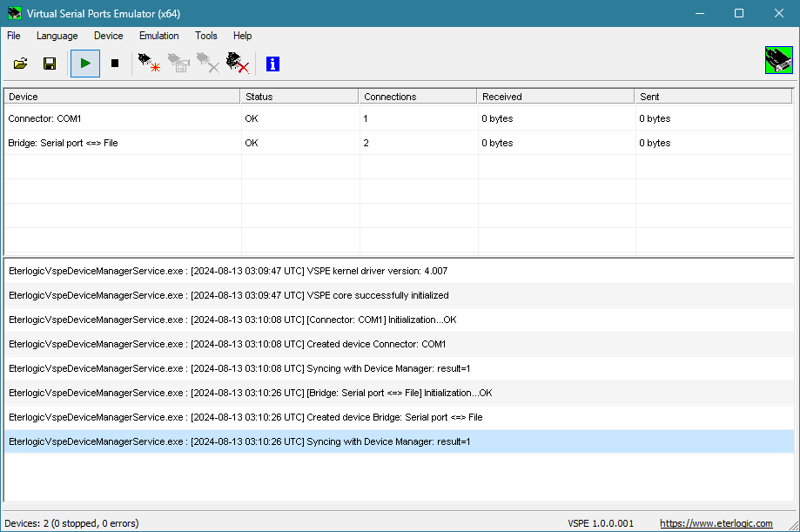The image size is (800, 532).
Task: Click the window resize grip in status bar
Action: pyautogui.click(x=794, y=526)
